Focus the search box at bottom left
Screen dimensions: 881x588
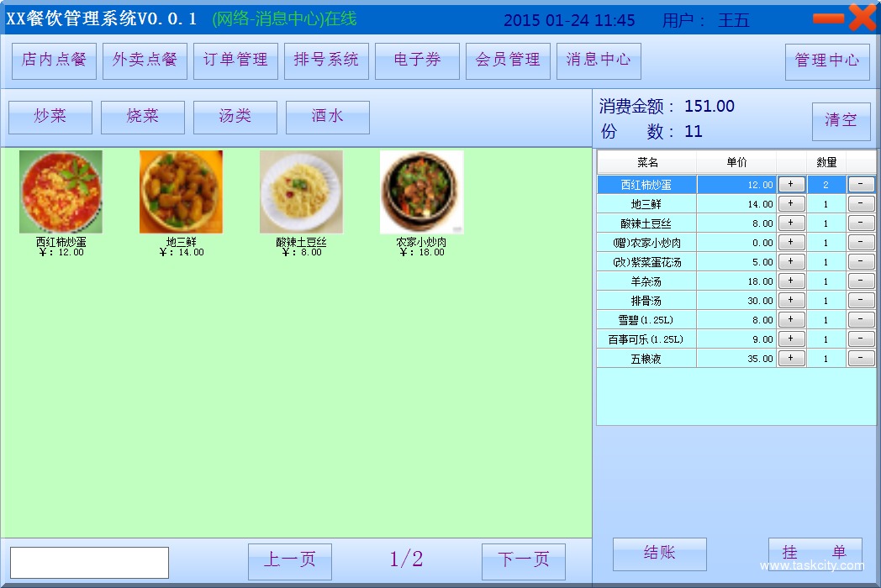(89, 563)
